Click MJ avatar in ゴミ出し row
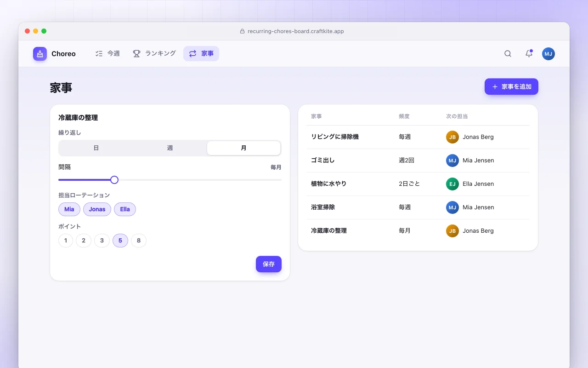The image size is (588, 368). 452,161
